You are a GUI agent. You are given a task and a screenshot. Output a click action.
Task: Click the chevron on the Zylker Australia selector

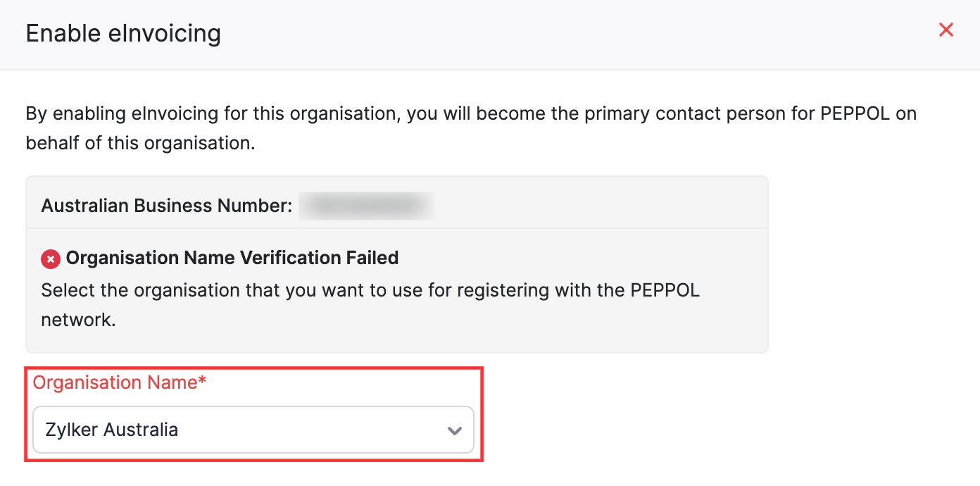[454, 429]
